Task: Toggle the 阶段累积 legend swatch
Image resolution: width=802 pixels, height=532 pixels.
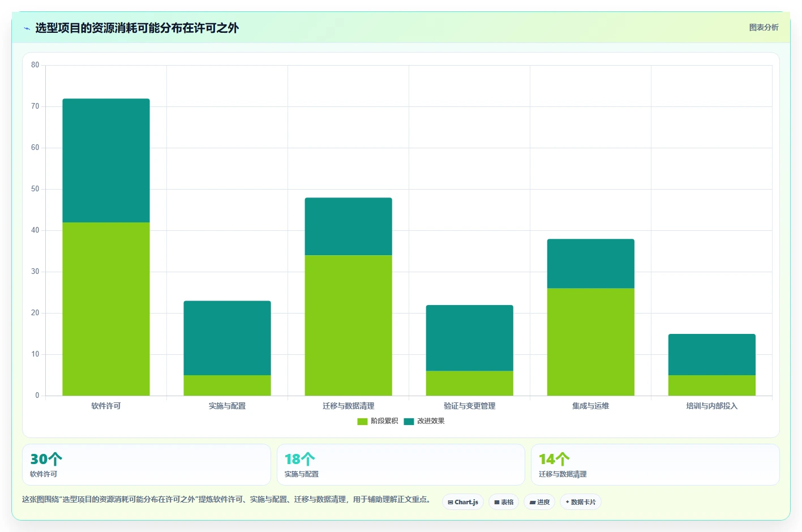Action: point(362,421)
